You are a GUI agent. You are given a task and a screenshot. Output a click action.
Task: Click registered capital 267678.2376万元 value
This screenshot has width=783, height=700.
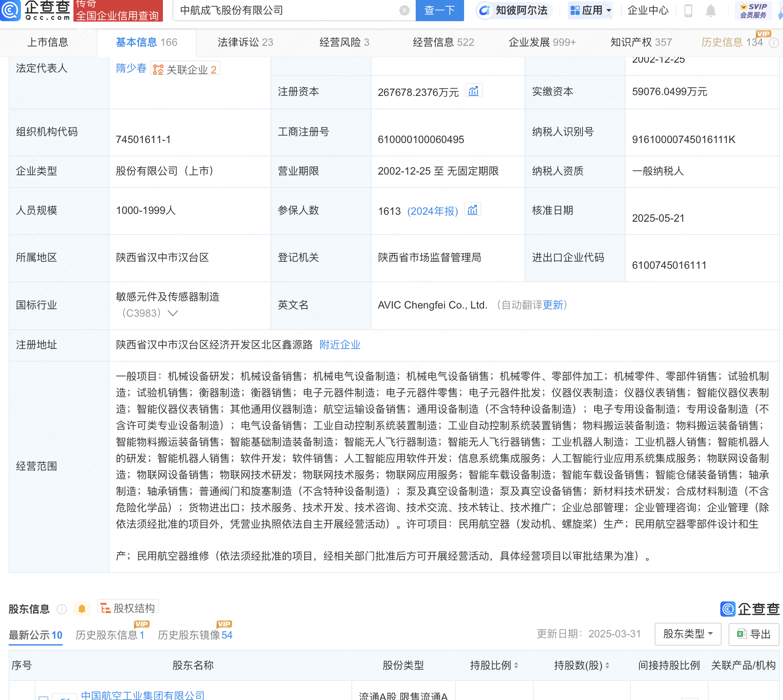tap(418, 92)
